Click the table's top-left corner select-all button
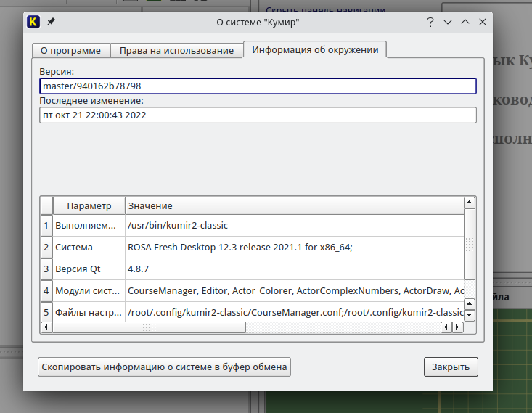Screen dimensions: 532x413 (x=47, y=206)
